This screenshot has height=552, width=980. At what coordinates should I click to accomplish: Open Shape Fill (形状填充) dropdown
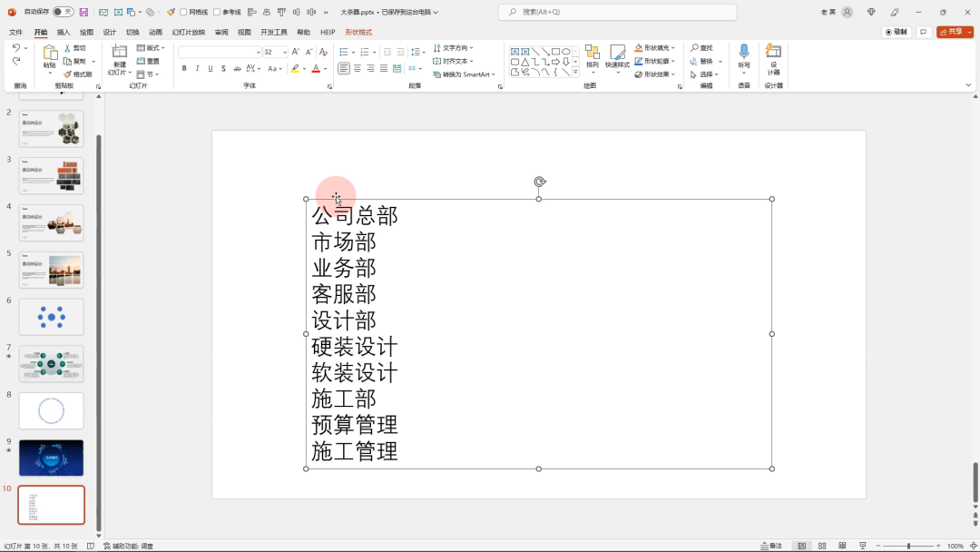pos(654,47)
